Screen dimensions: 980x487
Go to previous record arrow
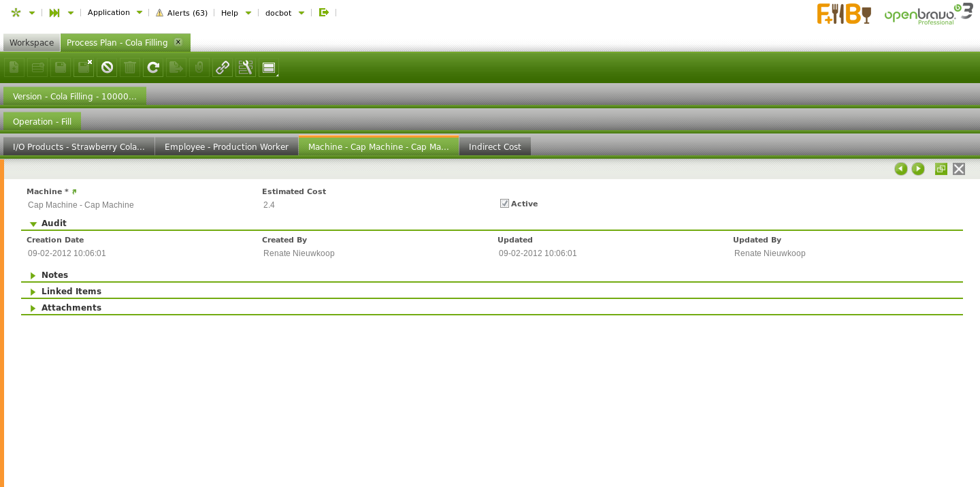900,169
